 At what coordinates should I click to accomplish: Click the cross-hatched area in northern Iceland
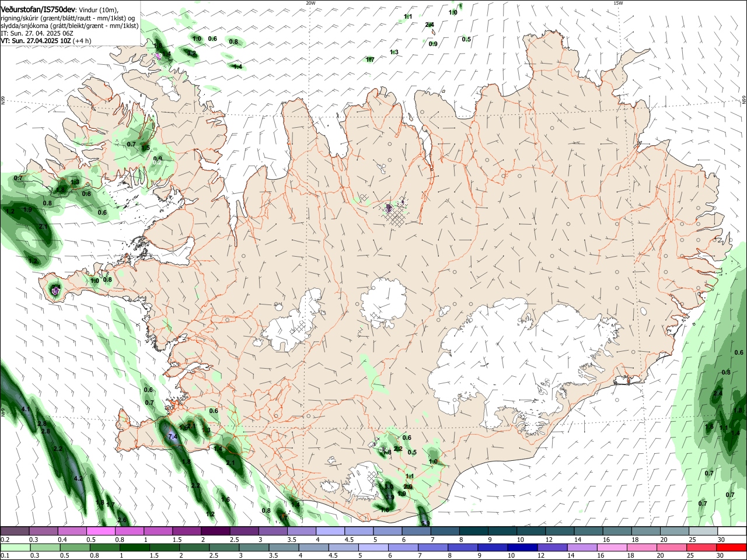(396, 218)
